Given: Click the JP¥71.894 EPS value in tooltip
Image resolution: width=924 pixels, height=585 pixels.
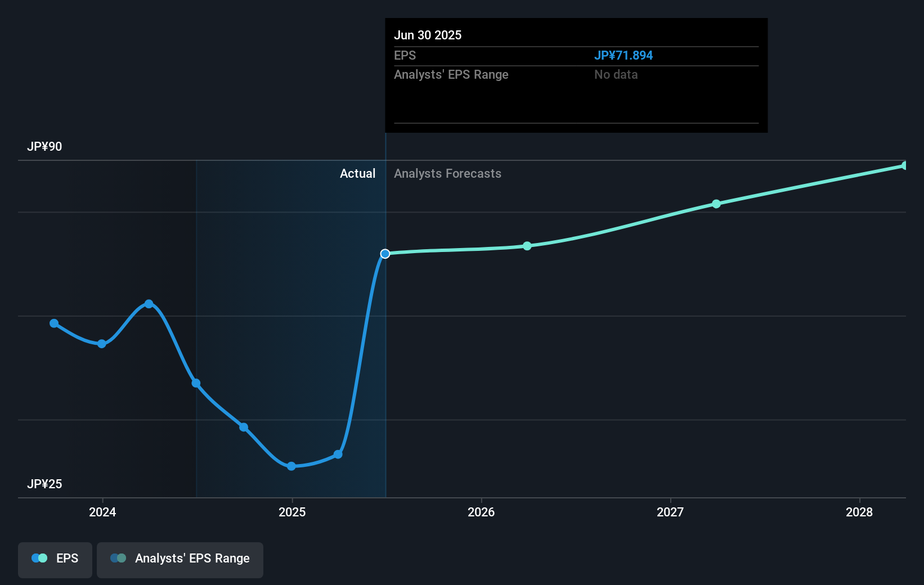Looking at the screenshot, I should [624, 55].
